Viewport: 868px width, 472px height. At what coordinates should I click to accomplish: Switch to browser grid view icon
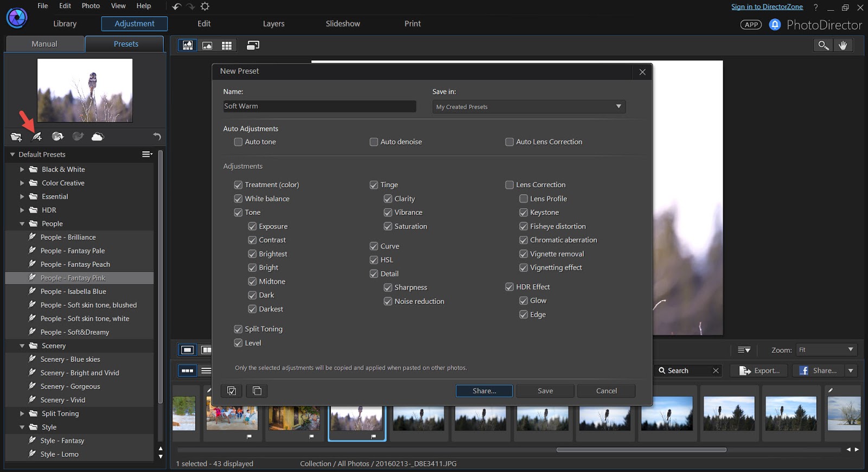[x=227, y=46]
